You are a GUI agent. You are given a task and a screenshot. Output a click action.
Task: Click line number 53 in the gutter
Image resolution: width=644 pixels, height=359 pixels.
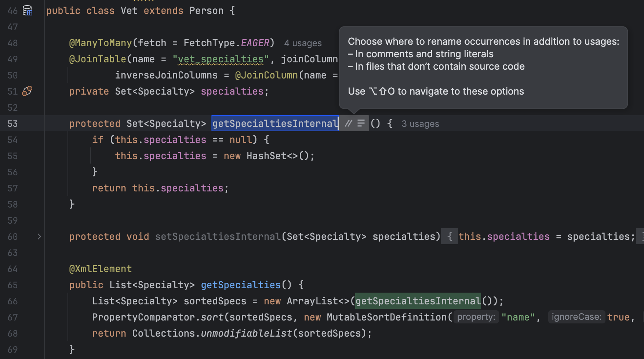coord(12,124)
